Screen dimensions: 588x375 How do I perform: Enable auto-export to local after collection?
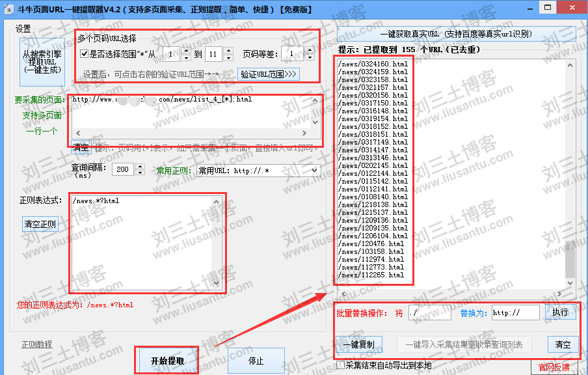coord(341,366)
